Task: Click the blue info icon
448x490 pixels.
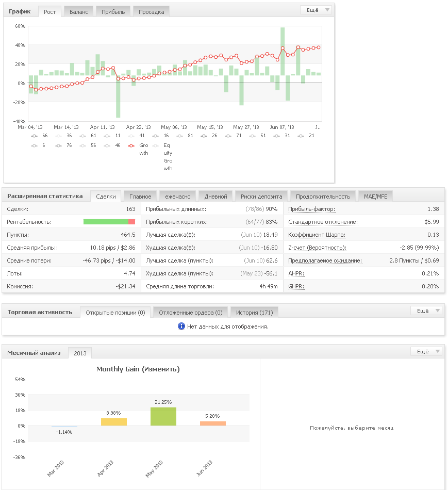Action: (181, 326)
